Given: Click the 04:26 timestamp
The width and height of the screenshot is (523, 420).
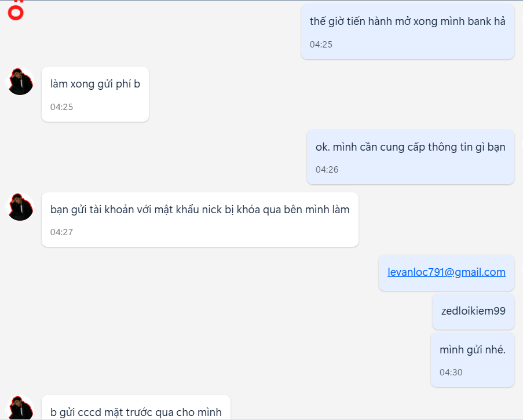Looking at the screenshot, I should pyautogui.click(x=327, y=170).
